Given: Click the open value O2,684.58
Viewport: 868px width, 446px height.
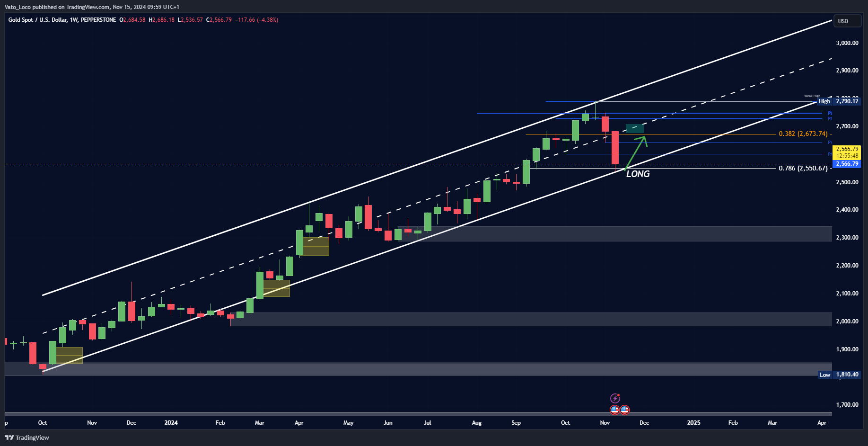Looking at the screenshot, I should point(132,20).
